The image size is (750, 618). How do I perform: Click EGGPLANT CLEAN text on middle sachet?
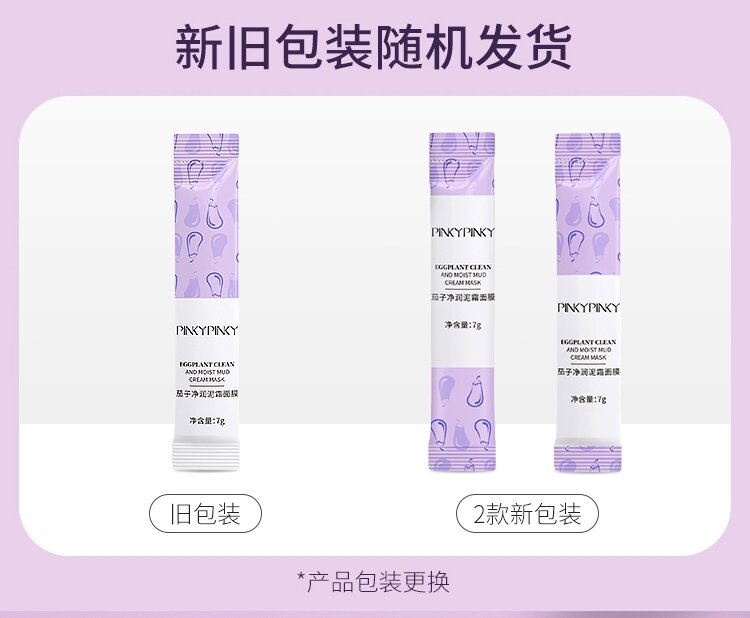(x=463, y=267)
